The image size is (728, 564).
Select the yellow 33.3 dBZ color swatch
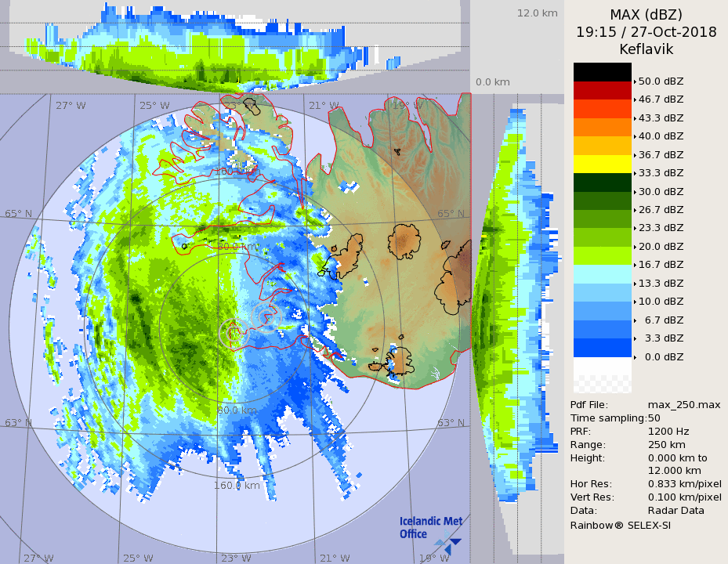[x=602, y=164]
